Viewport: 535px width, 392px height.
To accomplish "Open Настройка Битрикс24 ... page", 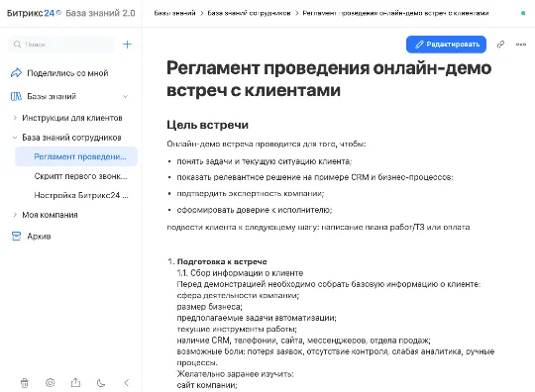I will click(x=81, y=195).
